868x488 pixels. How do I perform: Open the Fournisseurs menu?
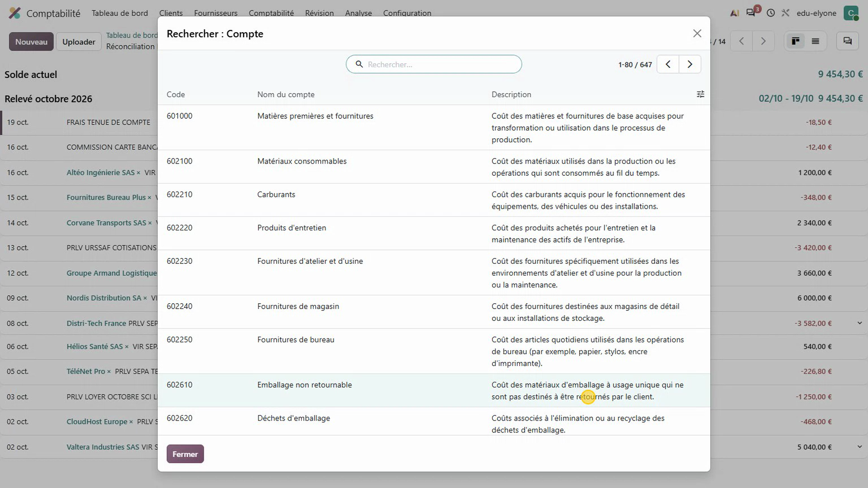point(216,13)
